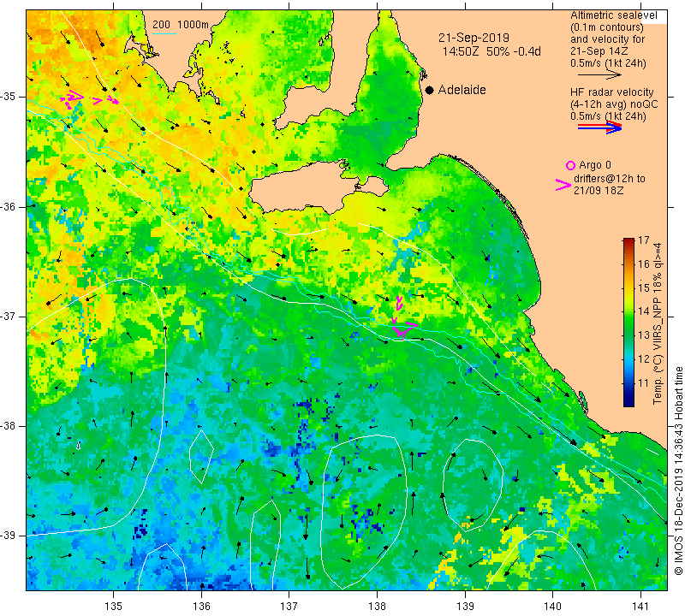Click the 140 longitude axis label
685x616 pixels.
[x=552, y=606]
